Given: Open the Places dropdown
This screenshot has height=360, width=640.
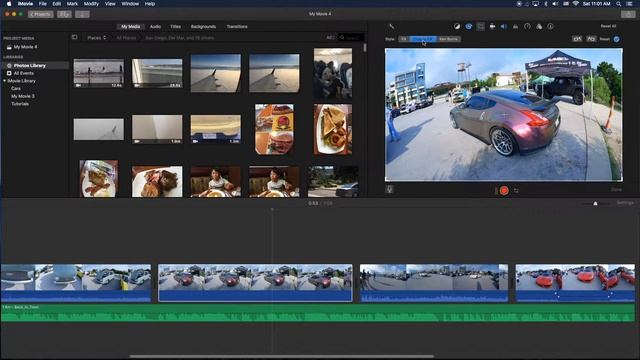Looking at the screenshot, I should coord(97,38).
